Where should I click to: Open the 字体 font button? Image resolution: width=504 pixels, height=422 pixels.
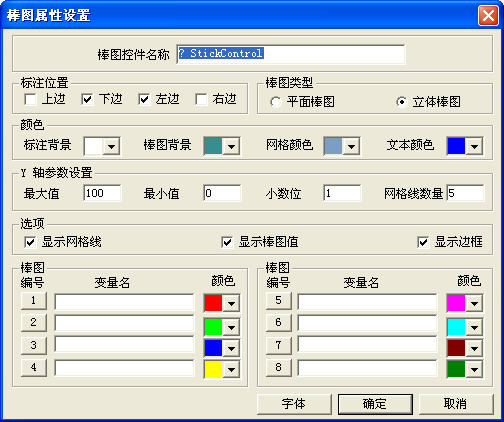coord(294,404)
